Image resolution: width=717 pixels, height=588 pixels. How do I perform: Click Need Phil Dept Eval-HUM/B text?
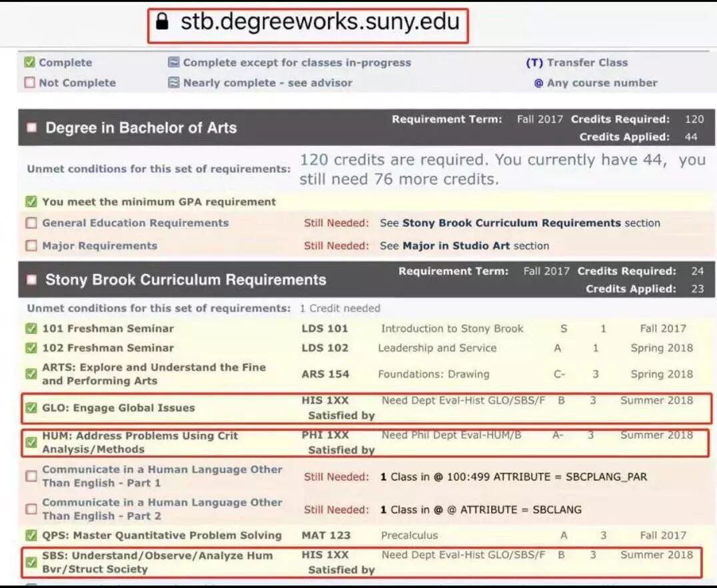point(451,435)
